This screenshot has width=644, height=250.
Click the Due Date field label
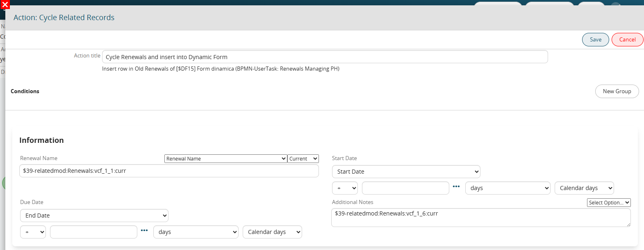tap(32, 202)
